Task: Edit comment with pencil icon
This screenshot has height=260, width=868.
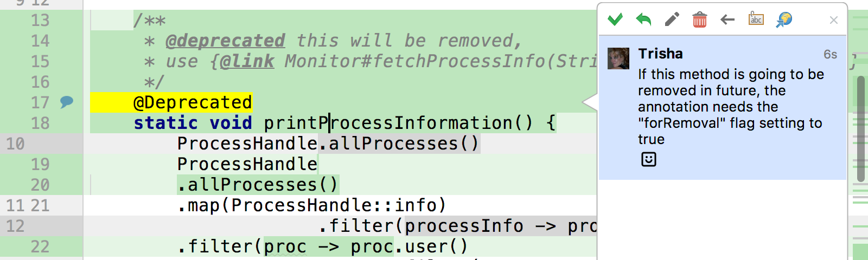Action: point(672,20)
